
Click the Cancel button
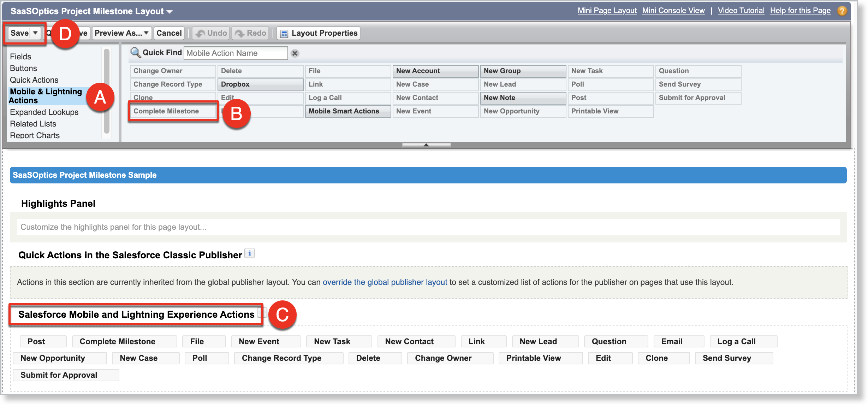[169, 33]
